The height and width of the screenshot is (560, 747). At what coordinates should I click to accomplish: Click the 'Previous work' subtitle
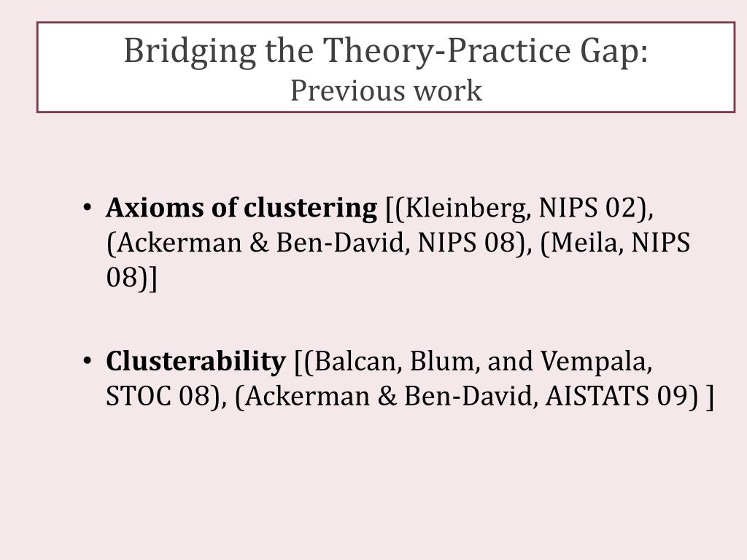387,90
